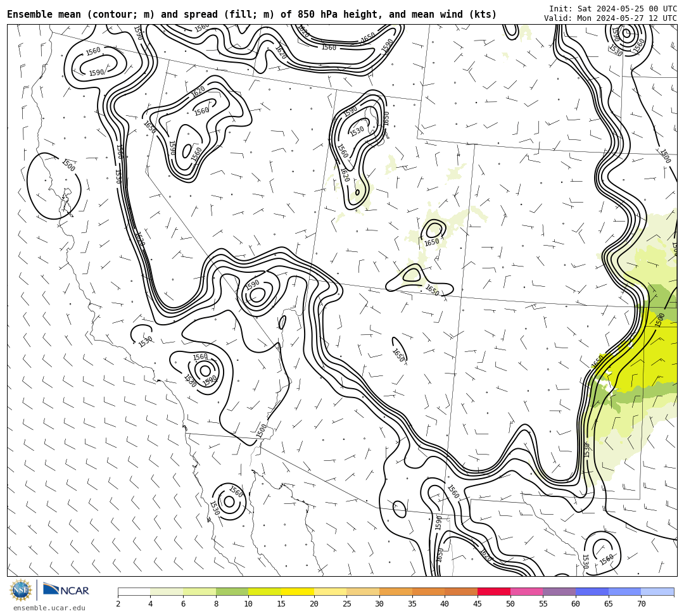684x616 pixels.
Task: Pick the red 45–50 m colorbar swatch
Action: point(494,591)
